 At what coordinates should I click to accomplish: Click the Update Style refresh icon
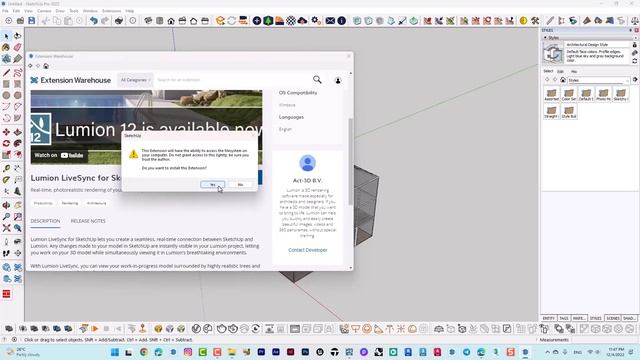(x=635, y=61)
